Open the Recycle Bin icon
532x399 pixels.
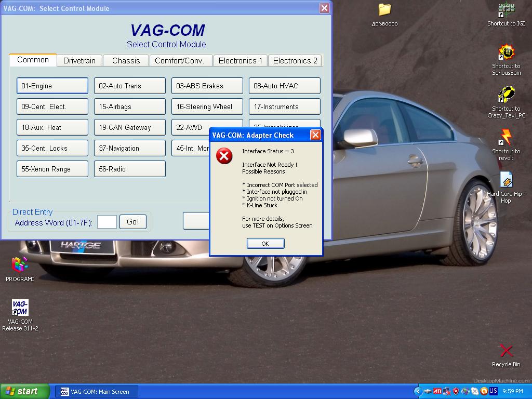click(506, 351)
